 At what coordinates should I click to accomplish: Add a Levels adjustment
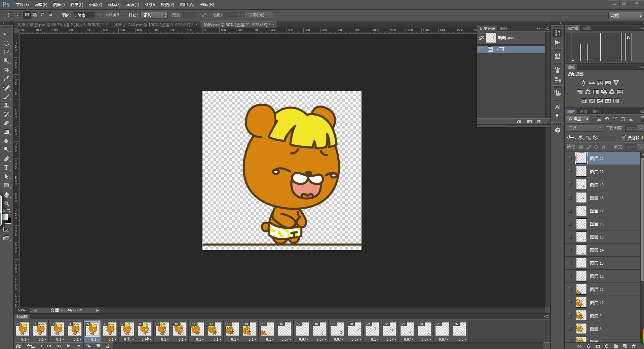(x=592, y=83)
